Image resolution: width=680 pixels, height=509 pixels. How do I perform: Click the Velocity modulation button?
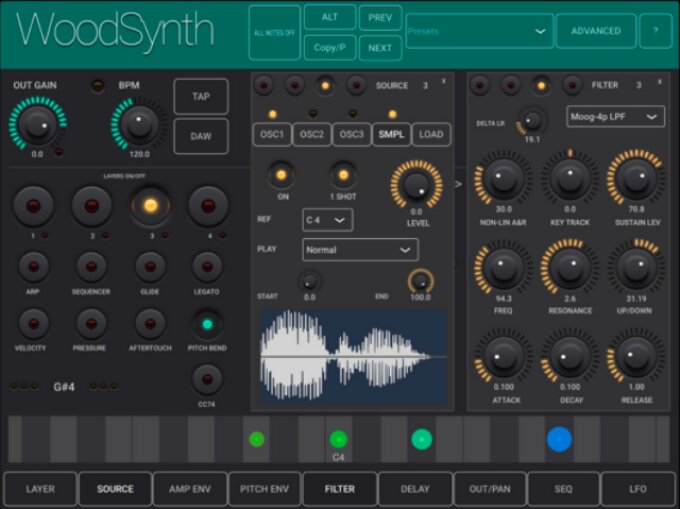[33, 323]
